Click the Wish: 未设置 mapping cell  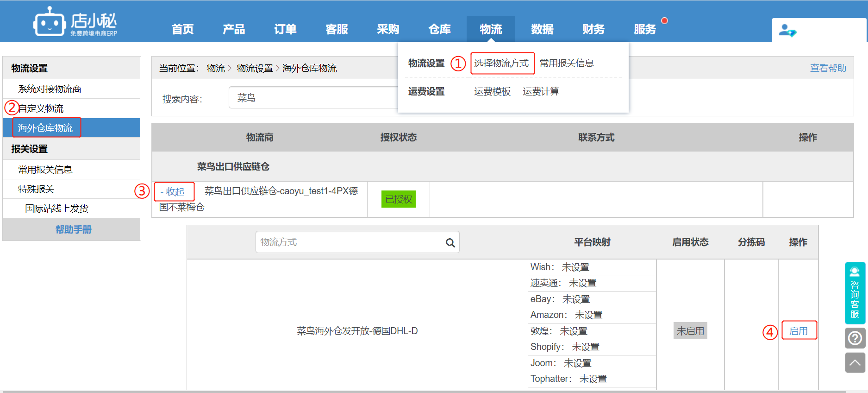coord(592,267)
